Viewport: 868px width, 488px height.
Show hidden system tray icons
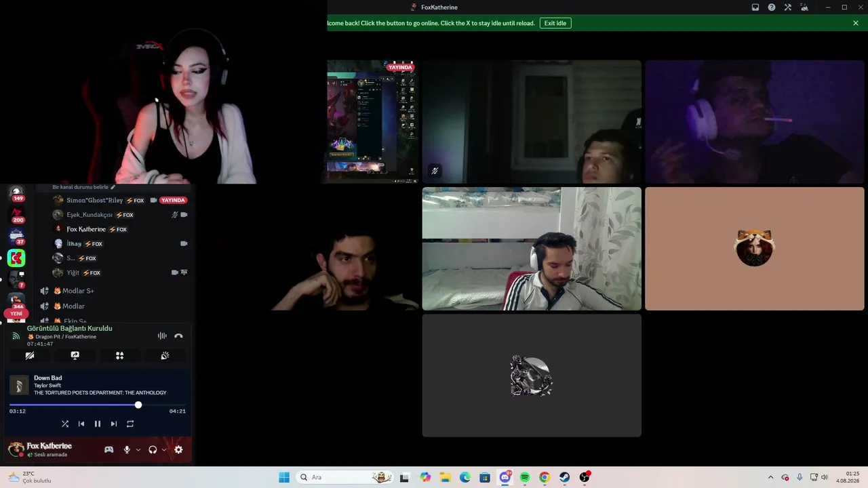(x=770, y=477)
